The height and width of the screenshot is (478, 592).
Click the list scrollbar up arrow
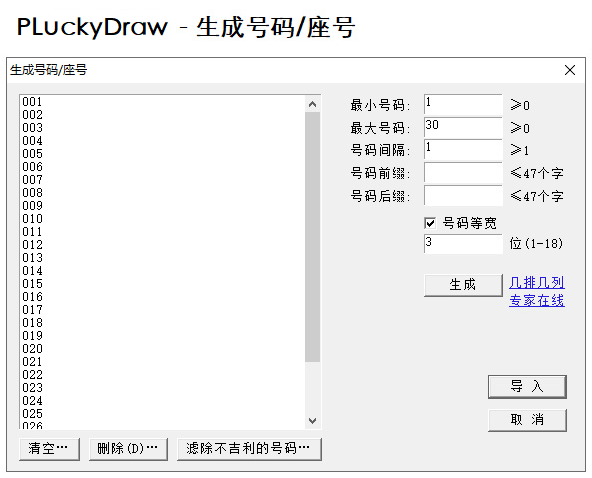[x=312, y=105]
